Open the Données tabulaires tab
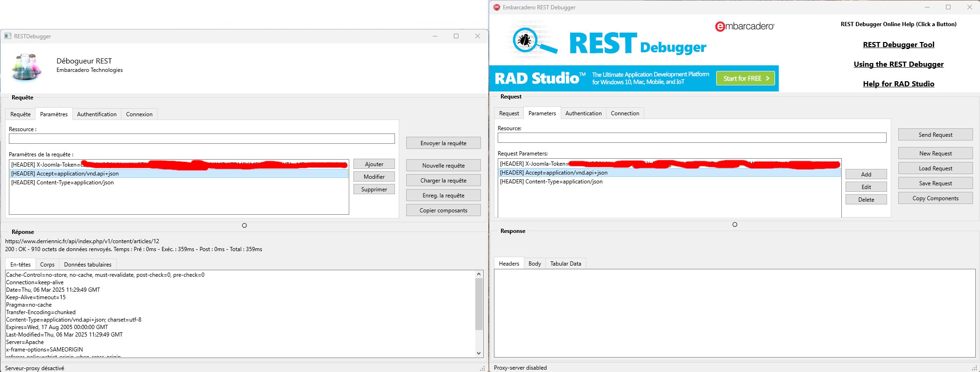Screen dimensions: 980x372 coord(88,265)
